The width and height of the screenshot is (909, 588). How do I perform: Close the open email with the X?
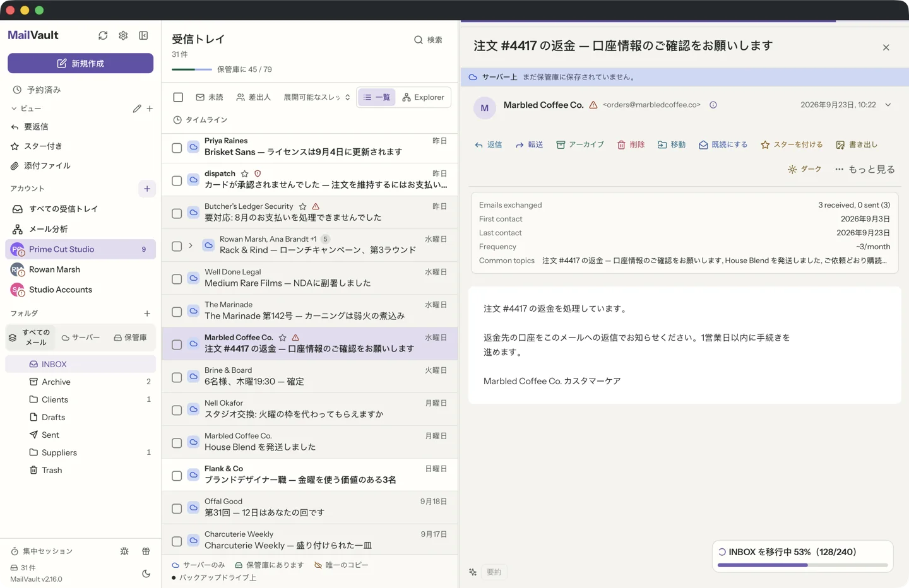click(x=886, y=47)
